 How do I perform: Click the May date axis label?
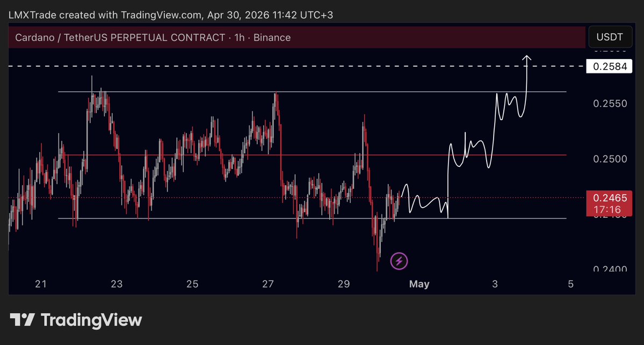click(419, 284)
